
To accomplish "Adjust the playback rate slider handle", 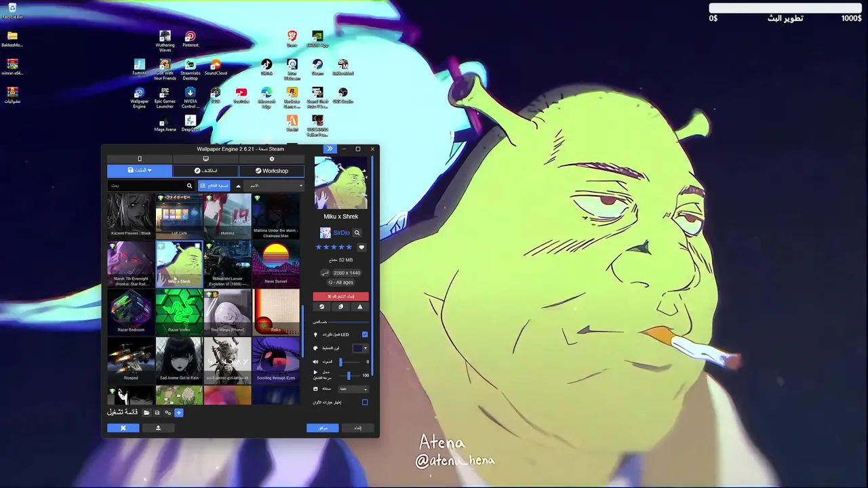I will coord(349,375).
